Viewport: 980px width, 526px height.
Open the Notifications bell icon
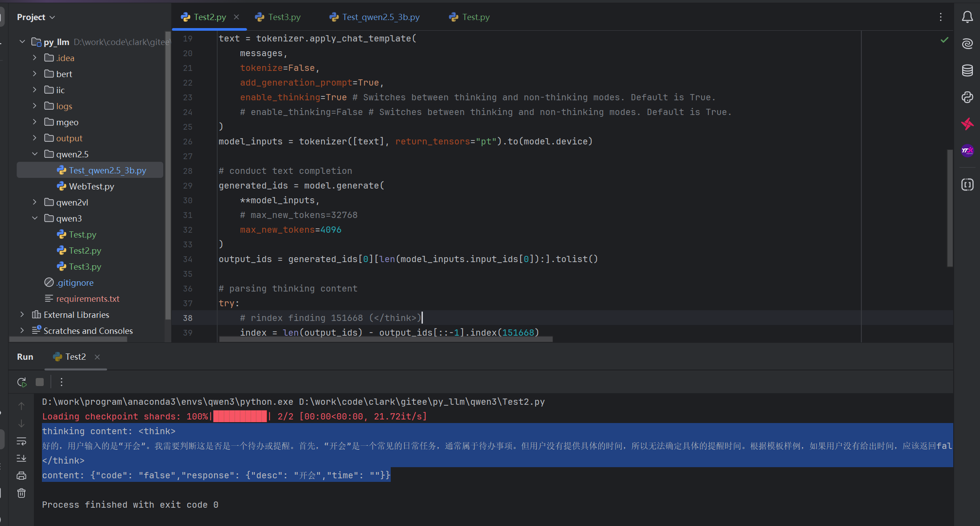967,17
